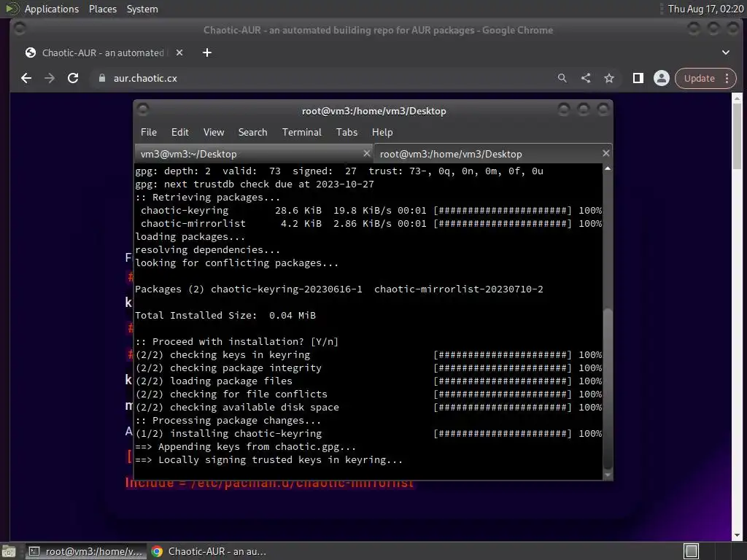Open Chrome's search magnifier icon
Screen dimensions: 747x560
pyautogui.click(x=562, y=78)
